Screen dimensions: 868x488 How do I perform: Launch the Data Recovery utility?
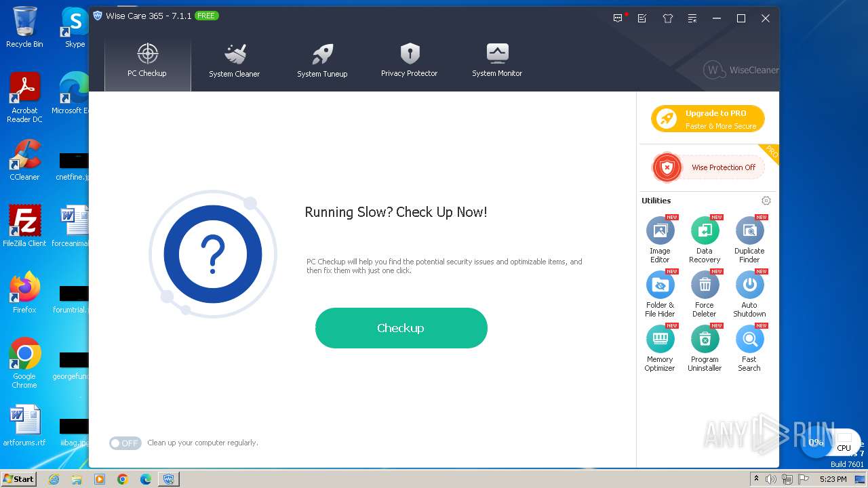705,239
